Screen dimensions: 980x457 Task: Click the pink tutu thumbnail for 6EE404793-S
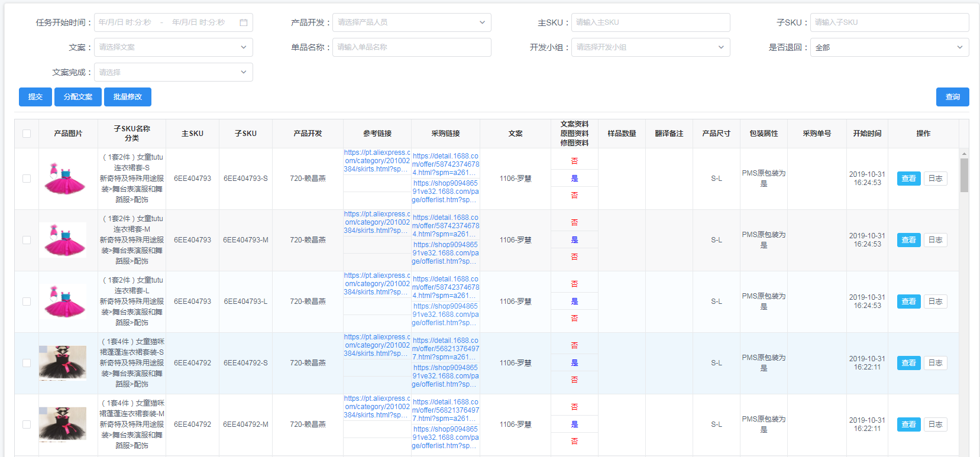click(65, 179)
